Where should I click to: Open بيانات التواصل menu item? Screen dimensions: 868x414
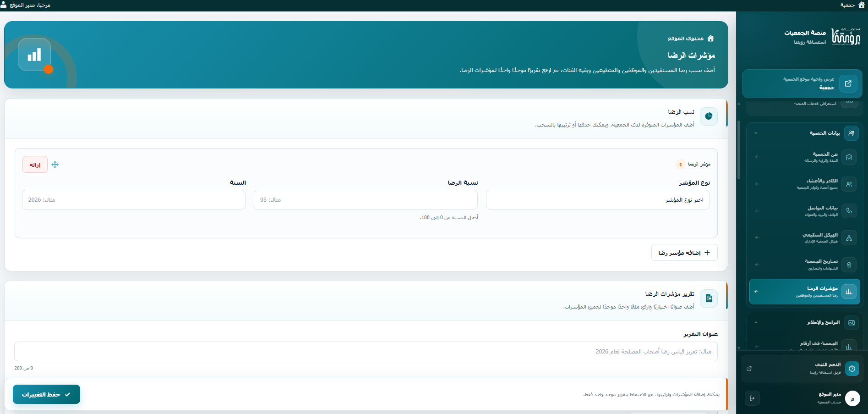pyautogui.click(x=805, y=211)
